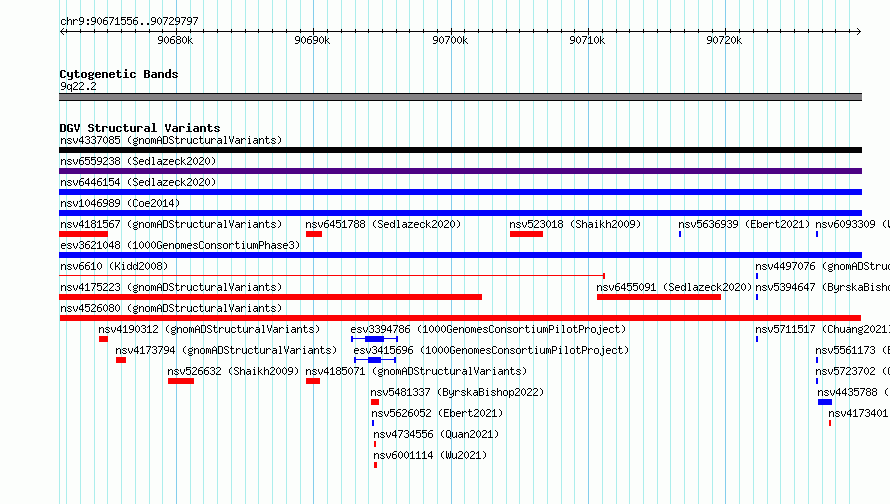Select the black nsv4337085 variant bar

tap(460, 150)
